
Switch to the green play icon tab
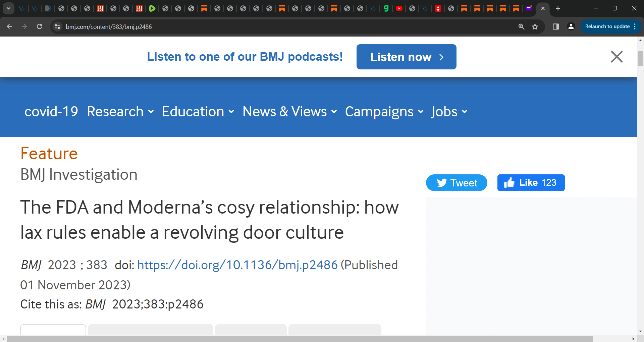(x=152, y=8)
